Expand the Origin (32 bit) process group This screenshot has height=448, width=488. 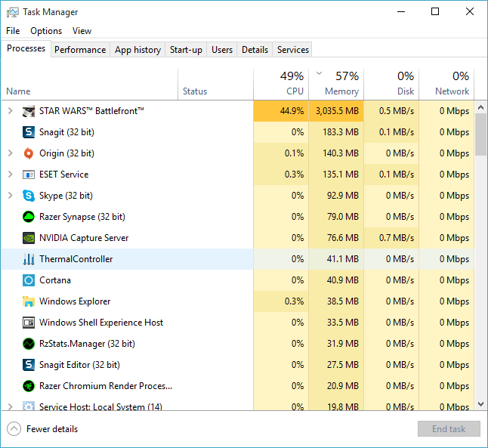click(11, 153)
